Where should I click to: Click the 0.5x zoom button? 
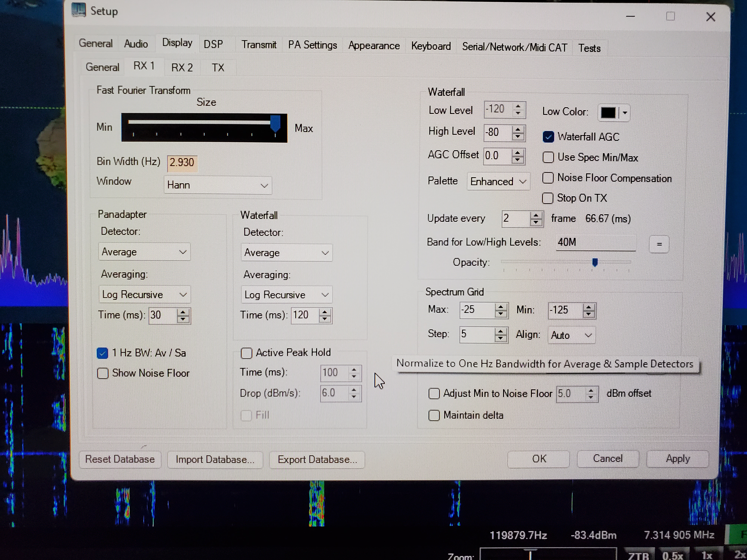click(672, 555)
